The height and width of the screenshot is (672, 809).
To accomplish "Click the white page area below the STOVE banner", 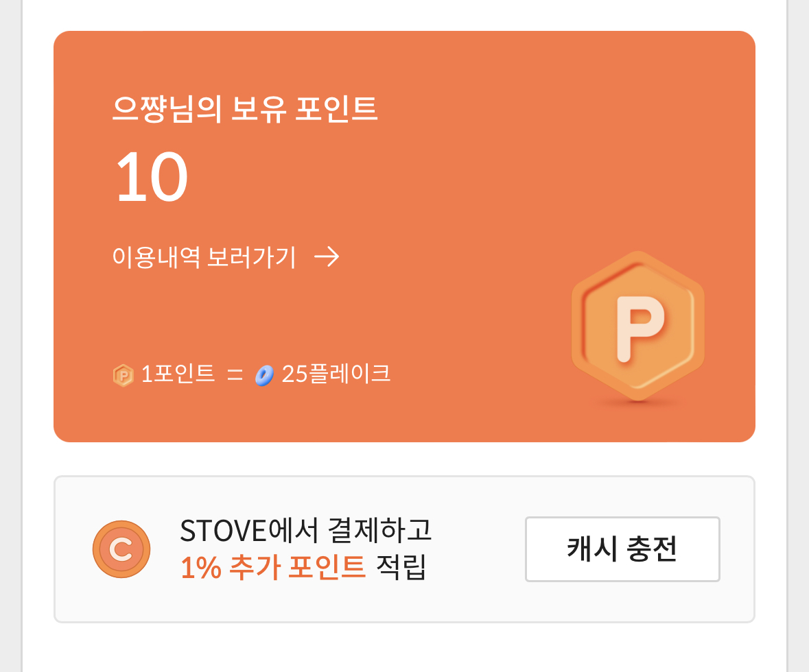I will 405,648.
